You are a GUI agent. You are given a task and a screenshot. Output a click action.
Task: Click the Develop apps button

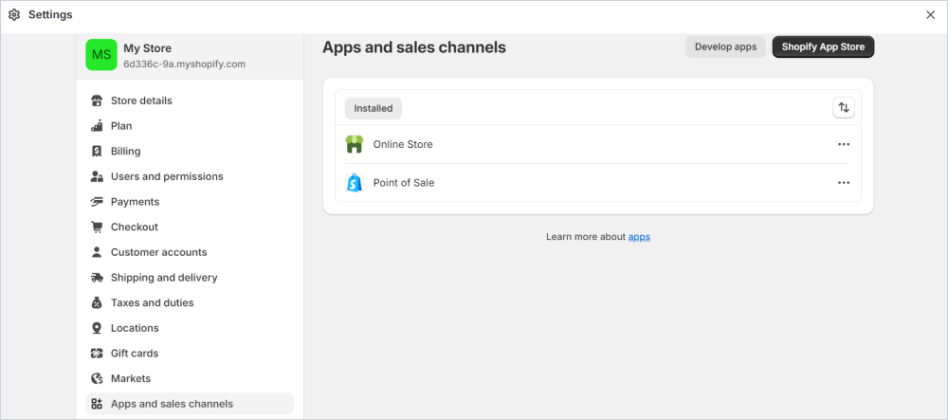(726, 47)
